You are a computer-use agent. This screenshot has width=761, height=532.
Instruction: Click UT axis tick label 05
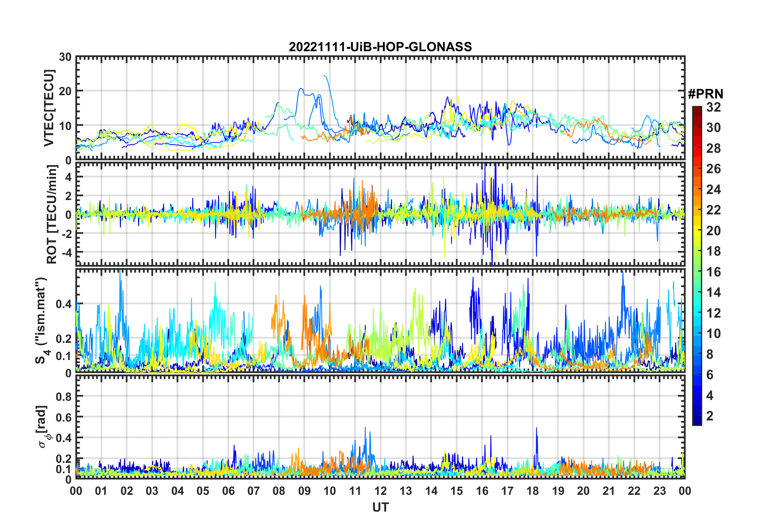203,491
